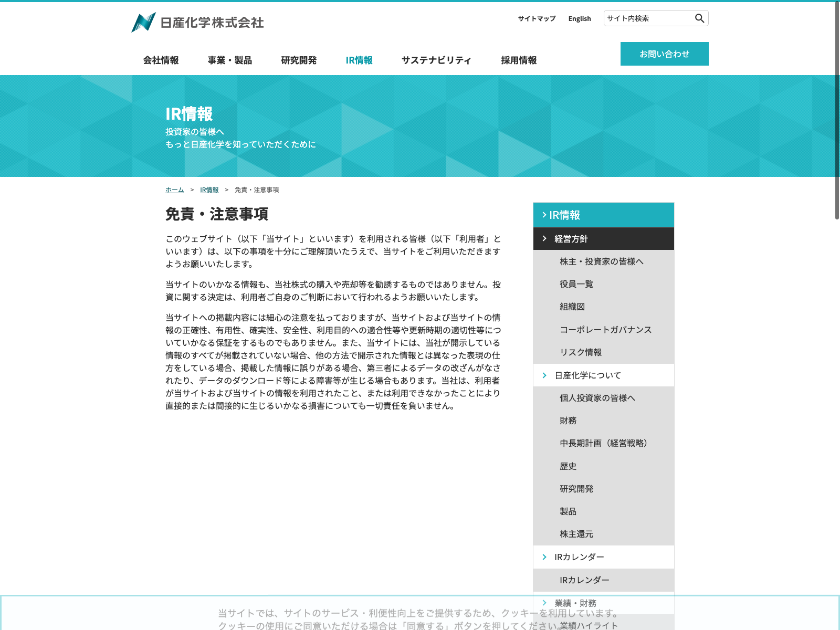Expand the 経営方針 sidebar section chevron
Screen dimensions: 840x630
[544, 239]
